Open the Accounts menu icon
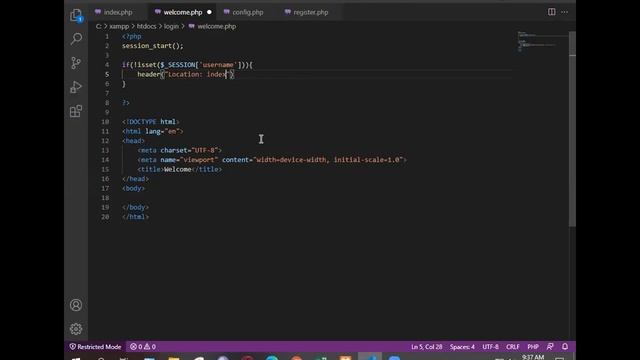 [x=76, y=305]
